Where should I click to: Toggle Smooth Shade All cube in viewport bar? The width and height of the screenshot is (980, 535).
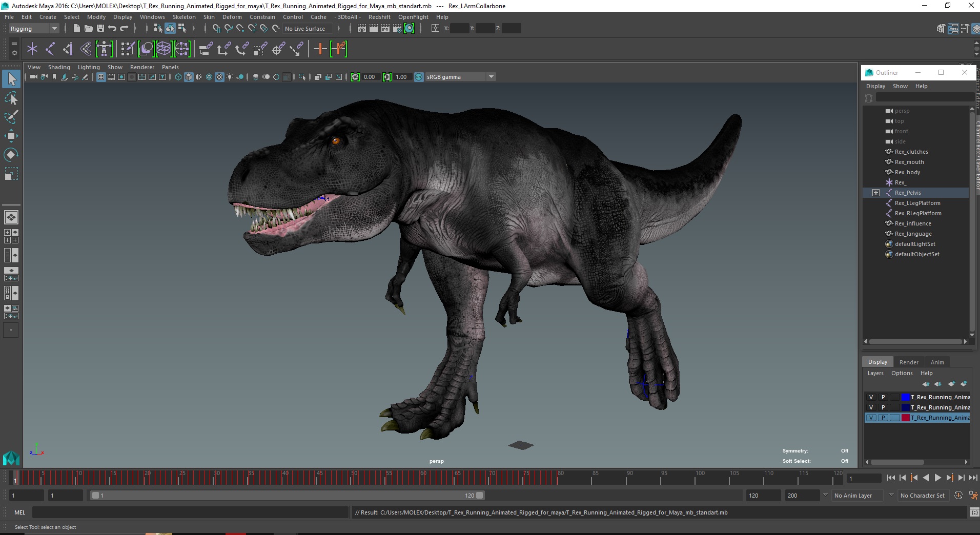[189, 77]
